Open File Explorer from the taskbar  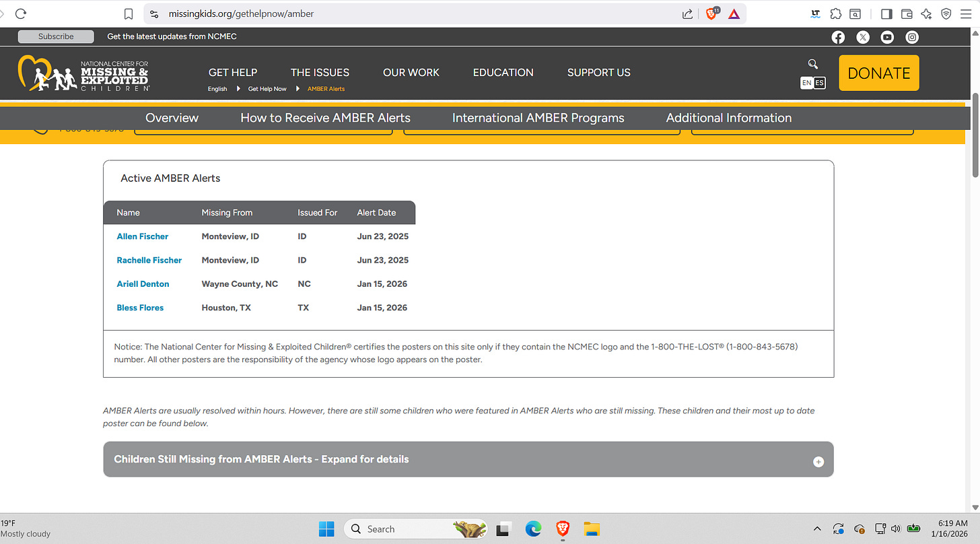coord(592,529)
